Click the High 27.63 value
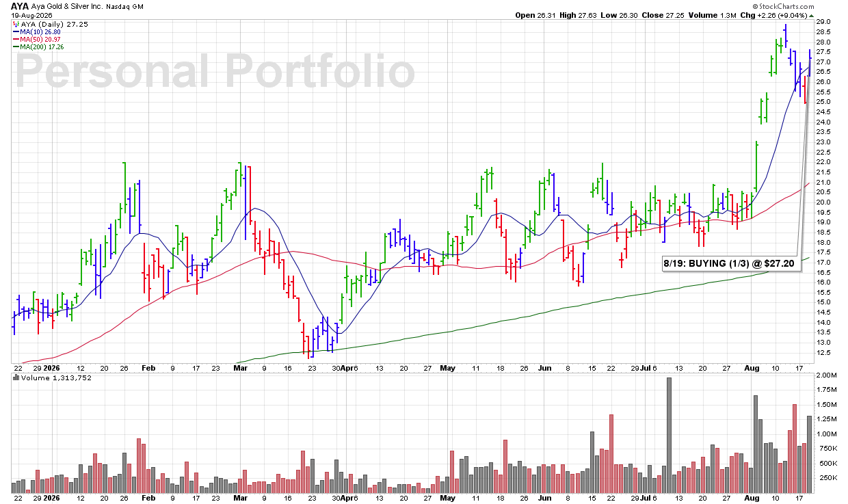Viewport: 848px width, 504px height. [579, 15]
